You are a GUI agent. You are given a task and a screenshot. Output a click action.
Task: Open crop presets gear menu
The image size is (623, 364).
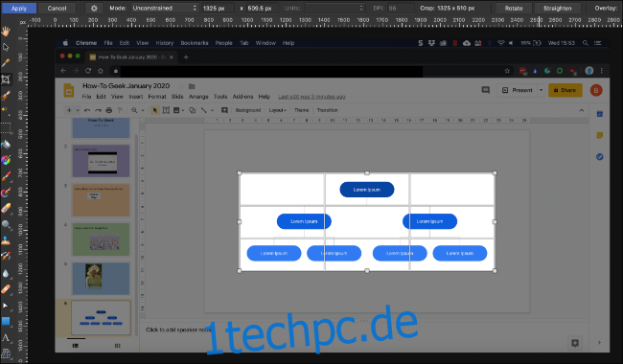(94, 8)
